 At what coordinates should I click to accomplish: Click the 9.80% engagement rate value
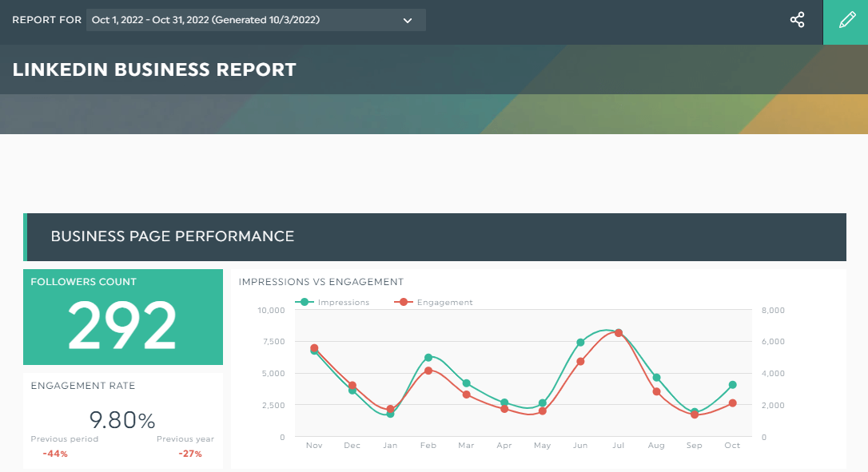pos(122,420)
